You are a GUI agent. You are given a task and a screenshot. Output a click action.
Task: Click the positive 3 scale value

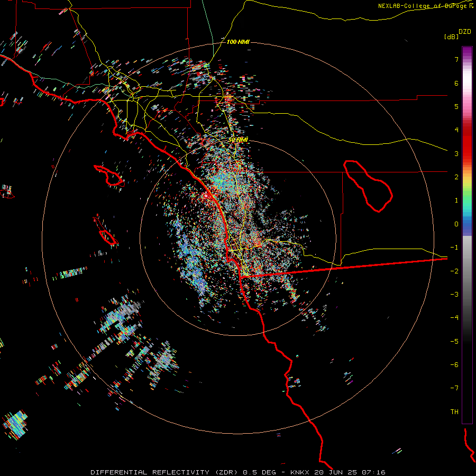point(456,153)
